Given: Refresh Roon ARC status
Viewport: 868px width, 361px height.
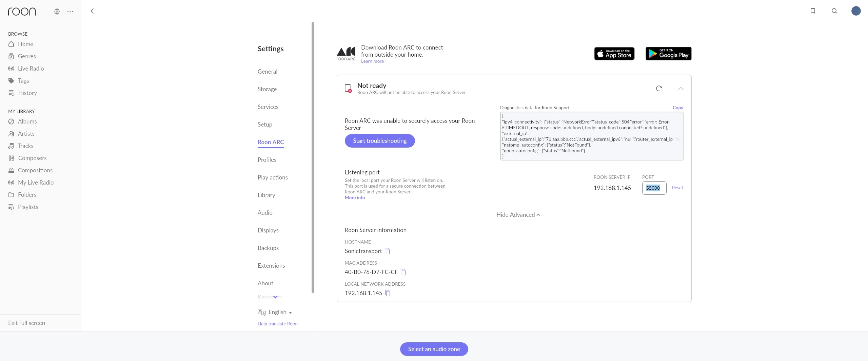Looking at the screenshot, I should tap(659, 88).
